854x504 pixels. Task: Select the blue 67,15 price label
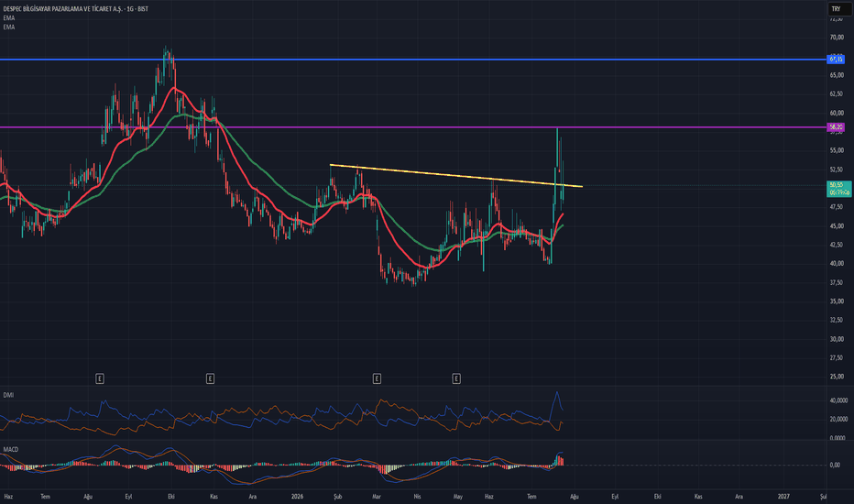(836, 59)
